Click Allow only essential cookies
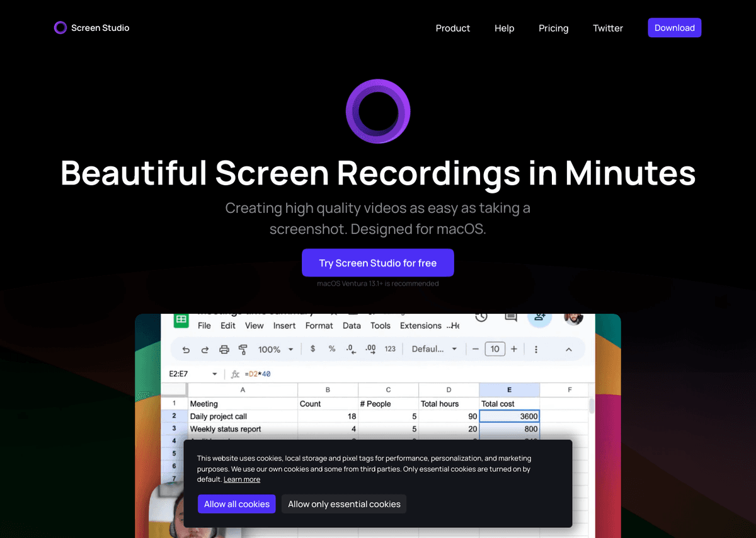Viewport: 756px width, 538px height. 344,504
